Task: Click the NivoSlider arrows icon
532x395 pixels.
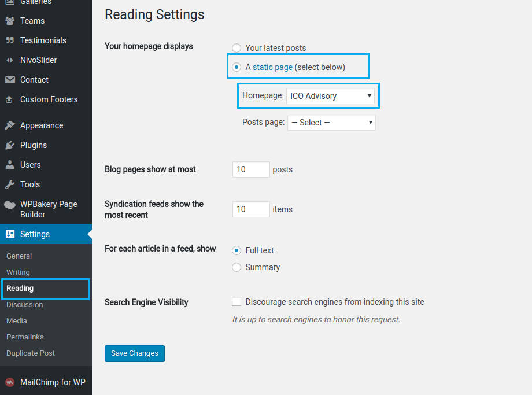Action: click(10, 60)
